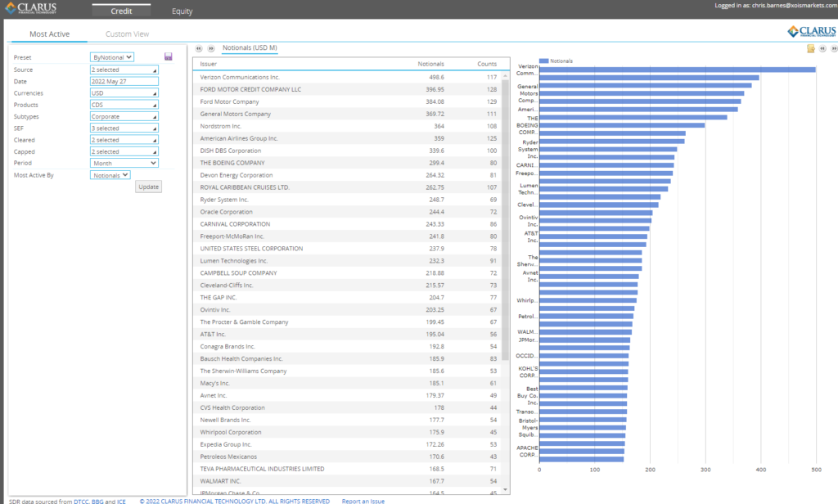Viewport: 838px width, 504px height.
Task: Click the Clarus logo at the top right
Action: click(x=812, y=31)
